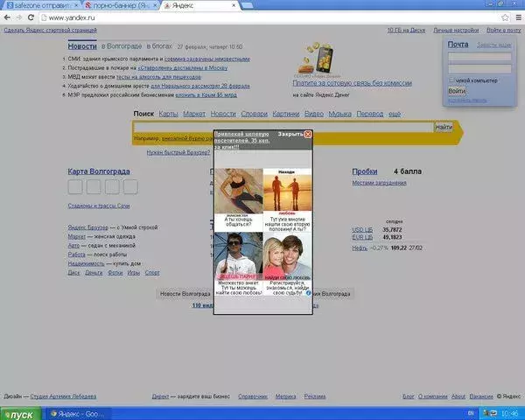
Task: Open the USD ЦБ exchange rate link
Action: [362, 230]
